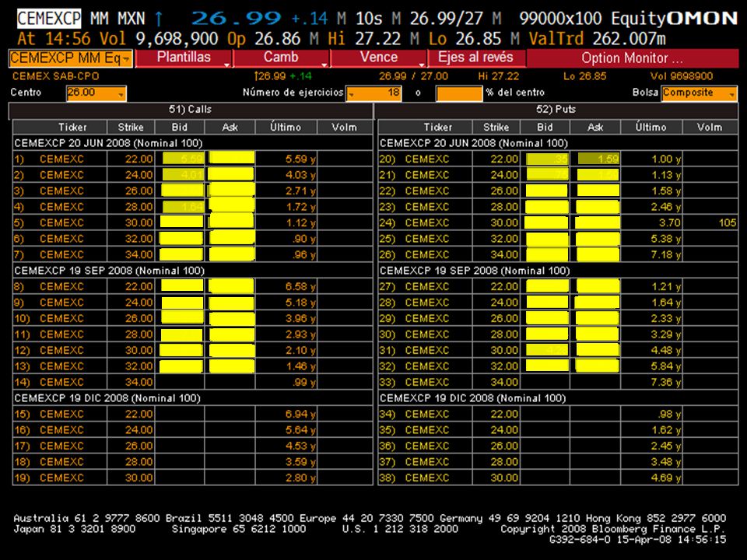
Task: Click Último value 3.70 in put row 24)
Action: coord(669,223)
